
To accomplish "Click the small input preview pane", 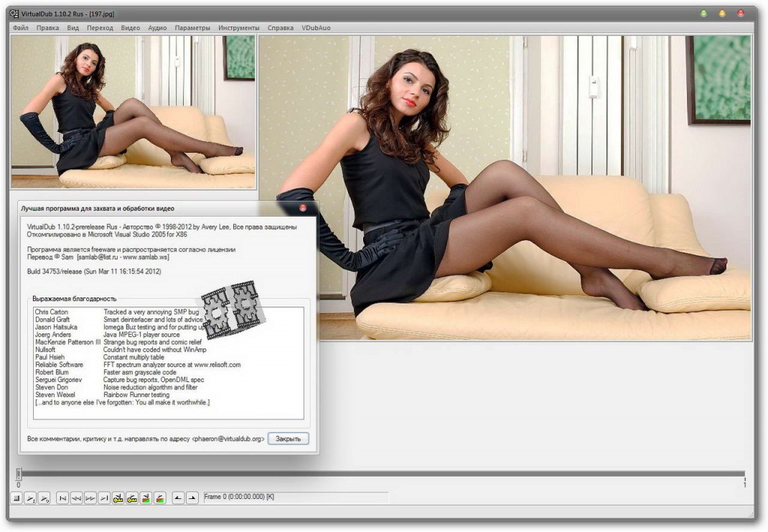I will point(133,112).
